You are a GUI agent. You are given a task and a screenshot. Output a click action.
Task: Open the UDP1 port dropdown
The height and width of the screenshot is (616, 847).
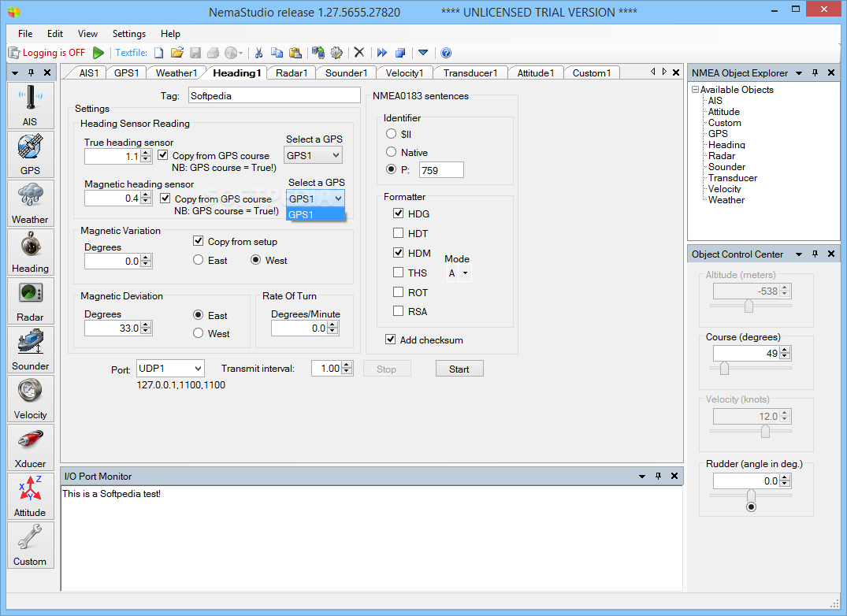(170, 368)
